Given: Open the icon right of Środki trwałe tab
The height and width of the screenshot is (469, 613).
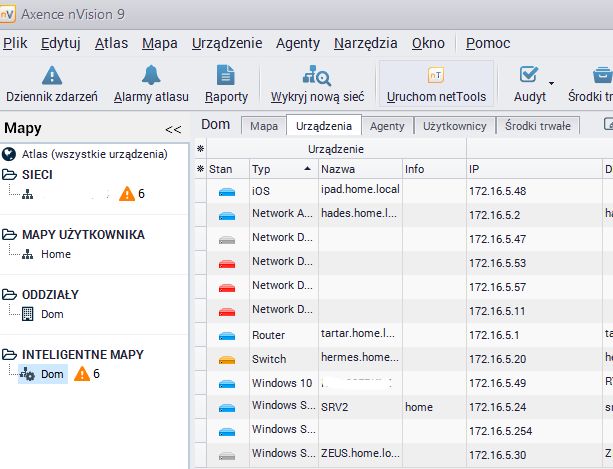Looking at the screenshot, I should [x=608, y=124].
